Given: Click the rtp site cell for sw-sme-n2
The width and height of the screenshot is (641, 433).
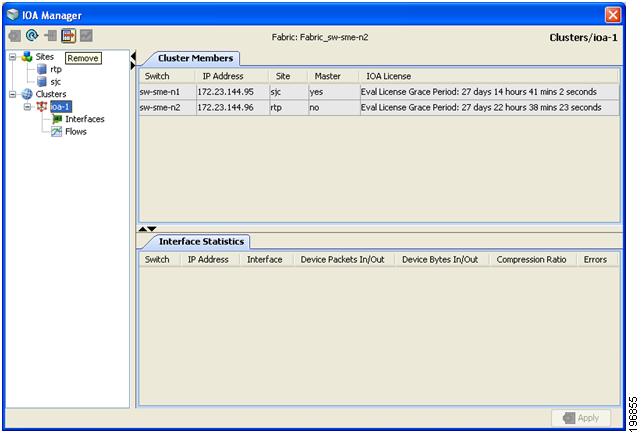Looking at the screenshot, I should (x=289, y=108).
